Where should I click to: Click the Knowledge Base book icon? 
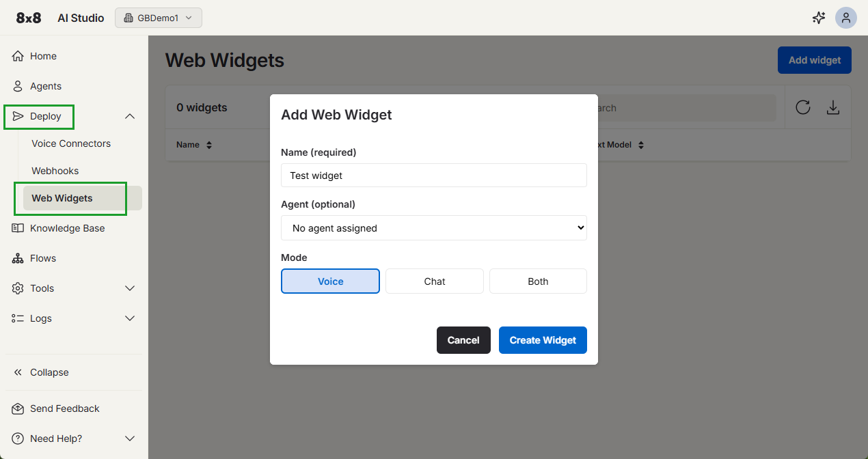(x=18, y=228)
